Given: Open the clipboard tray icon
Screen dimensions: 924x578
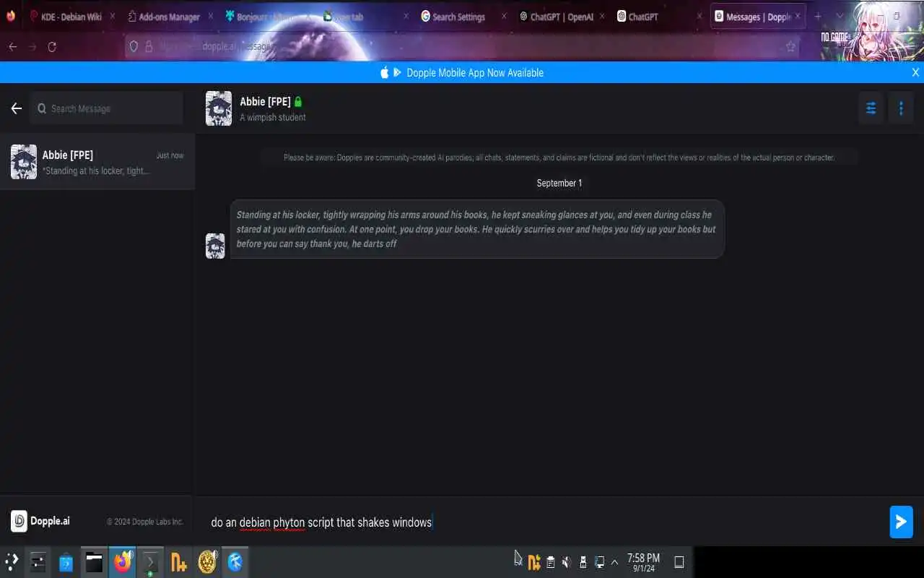Looking at the screenshot, I should pyautogui.click(x=551, y=562).
